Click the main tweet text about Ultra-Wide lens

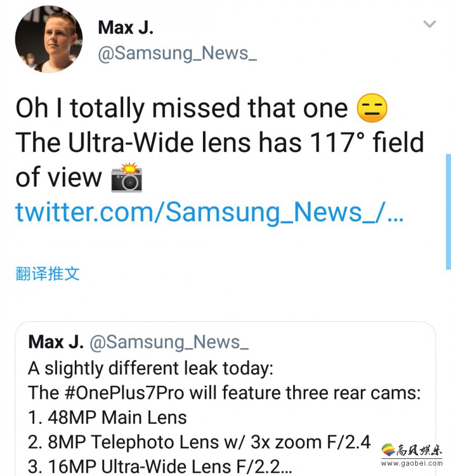[220, 143]
